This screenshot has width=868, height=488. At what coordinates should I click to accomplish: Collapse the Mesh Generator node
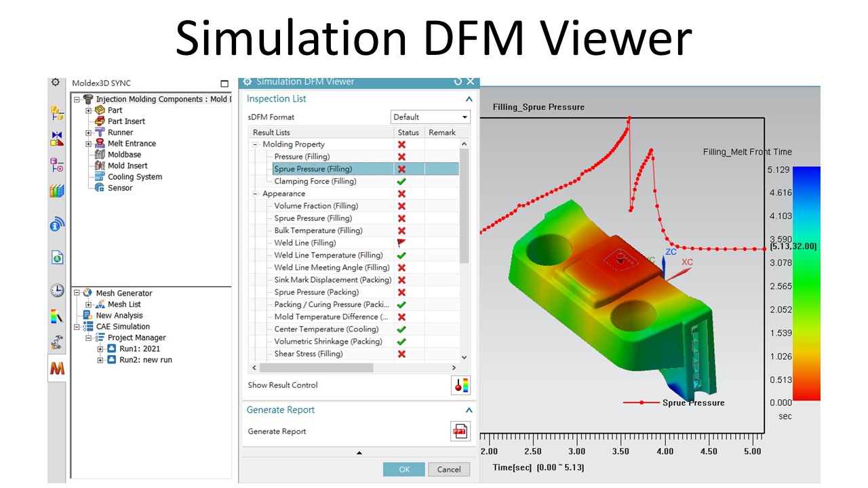point(76,293)
